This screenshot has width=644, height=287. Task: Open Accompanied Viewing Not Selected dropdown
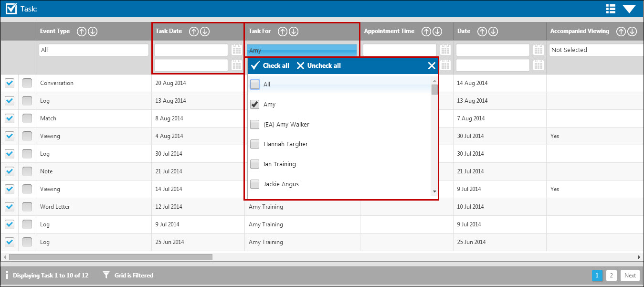click(x=596, y=50)
